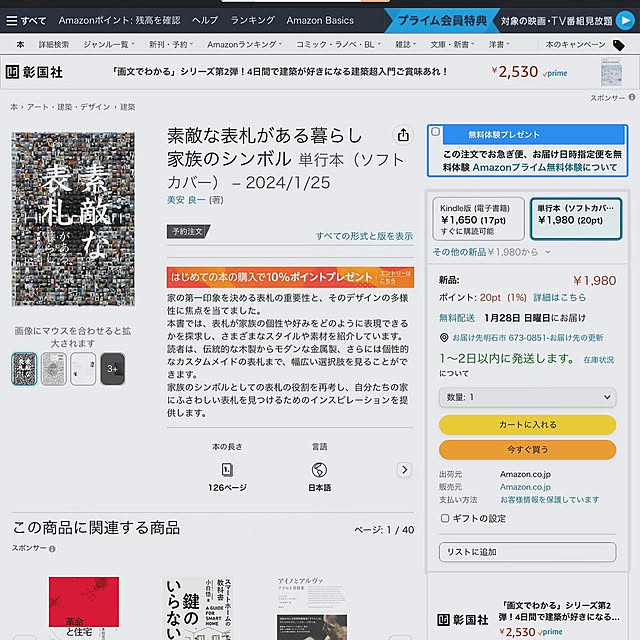The height and width of the screenshot is (640, 640).
Task: Open the red 革命と住宅 related book
Action: click(84, 608)
